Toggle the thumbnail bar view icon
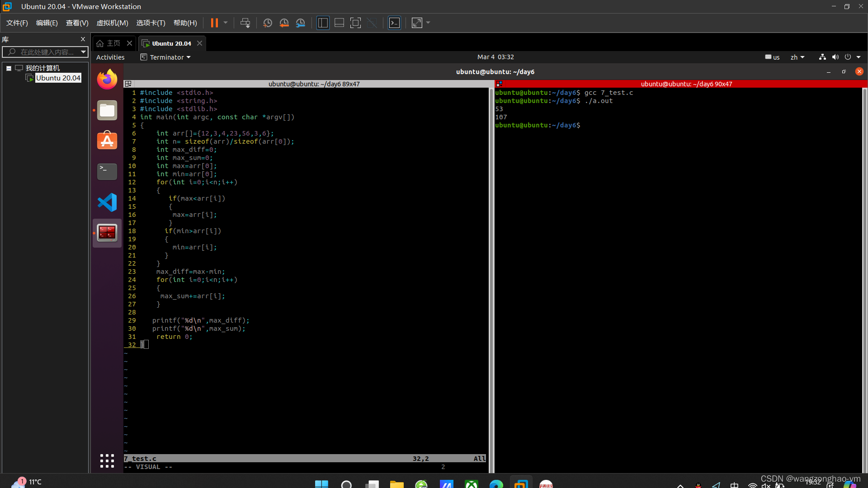The image size is (868, 488). [339, 23]
